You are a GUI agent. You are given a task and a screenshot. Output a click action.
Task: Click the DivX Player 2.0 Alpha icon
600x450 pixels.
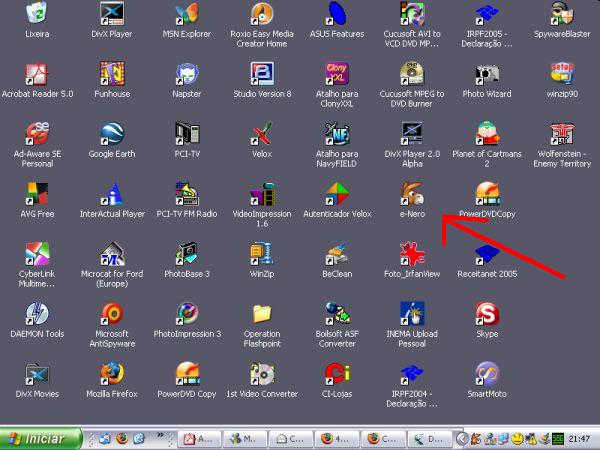click(x=412, y=133)
